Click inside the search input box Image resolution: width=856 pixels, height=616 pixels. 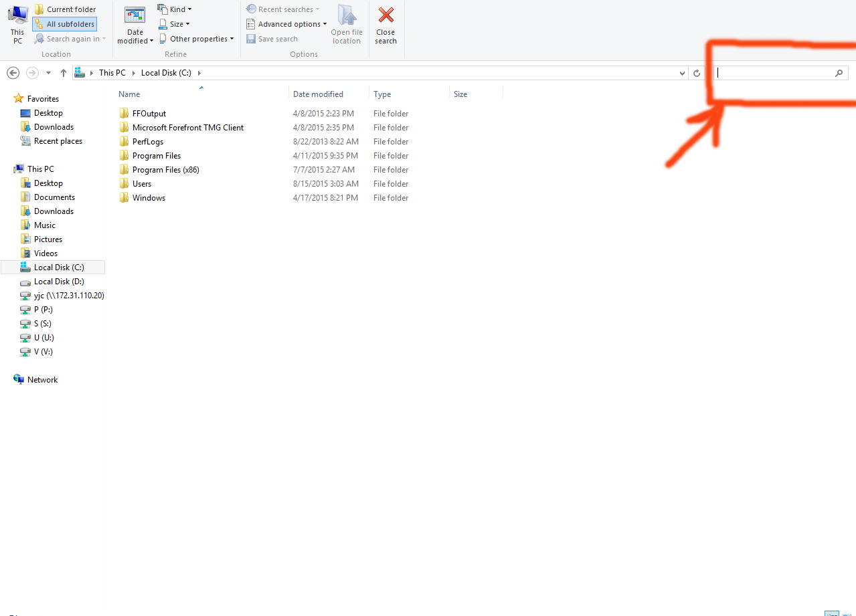pyautogui.click(x=772, y=73)
